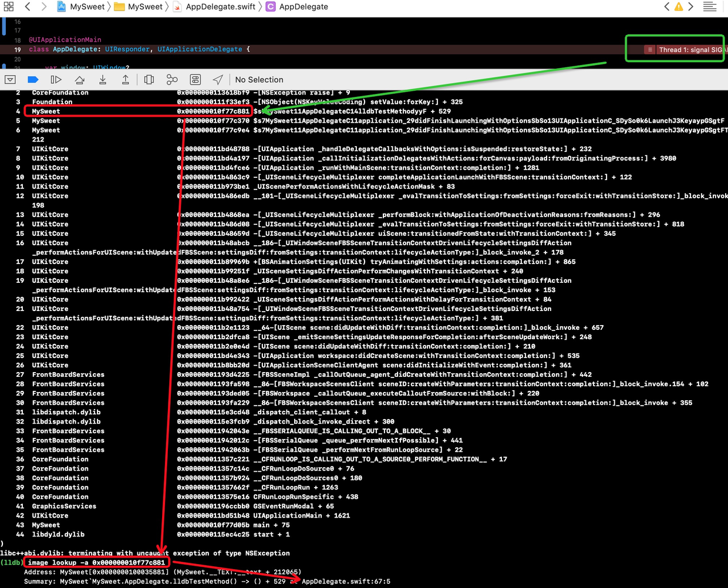Image resolution: width=728 pixels, height=588 pixels.
Task: Hide the debug area
Action: [x=10, y=79]
